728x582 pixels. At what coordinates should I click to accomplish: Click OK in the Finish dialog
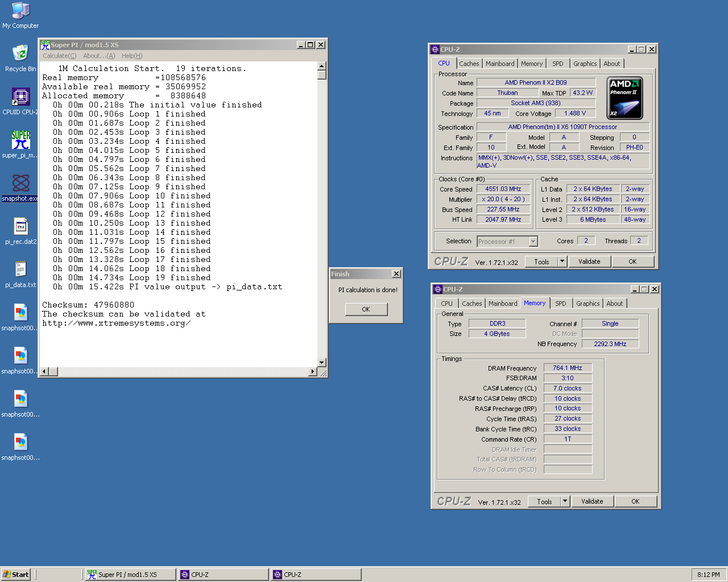tap(366, 309)
